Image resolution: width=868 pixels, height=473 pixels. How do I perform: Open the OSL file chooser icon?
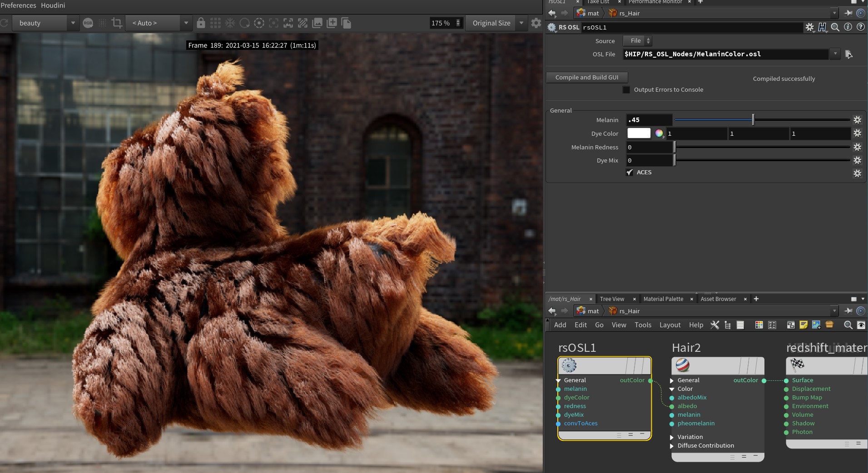click(x=848, y=54)
